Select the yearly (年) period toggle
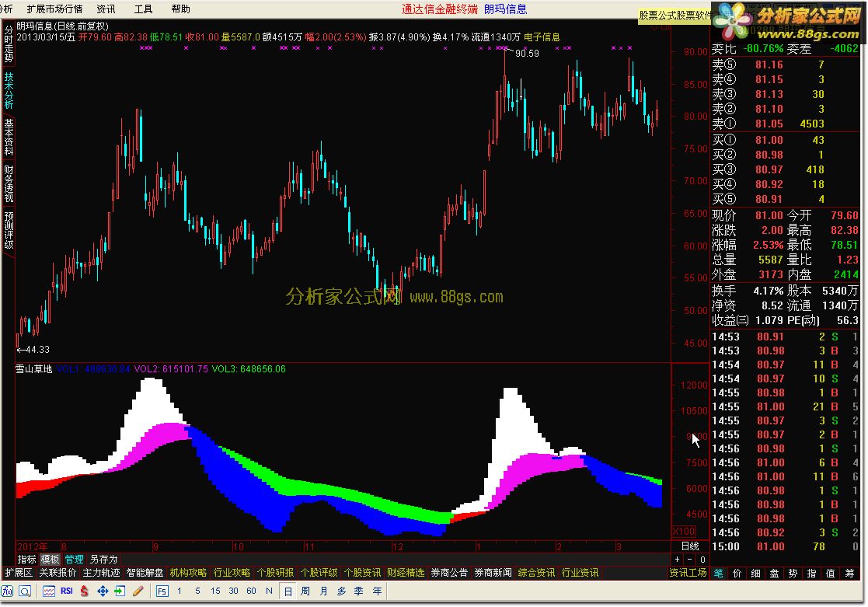This screenshot has width=868, height=607. coord(377,591)
